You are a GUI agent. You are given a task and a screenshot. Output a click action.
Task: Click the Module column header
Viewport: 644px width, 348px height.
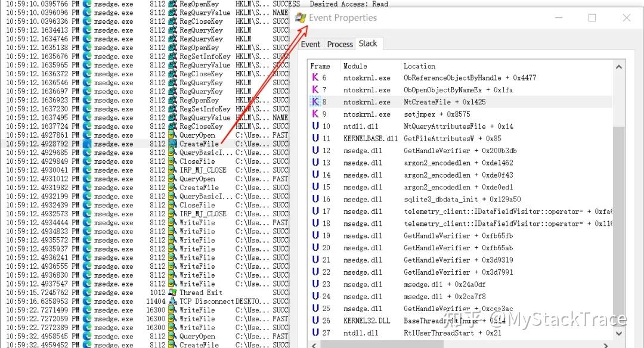tap(355, 66)
